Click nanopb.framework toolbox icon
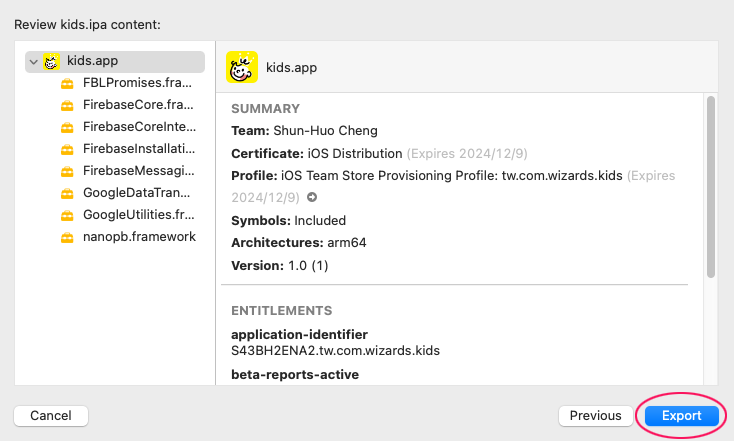The width and height of the screenshot is (734, 441). click(x=67, y=237)
